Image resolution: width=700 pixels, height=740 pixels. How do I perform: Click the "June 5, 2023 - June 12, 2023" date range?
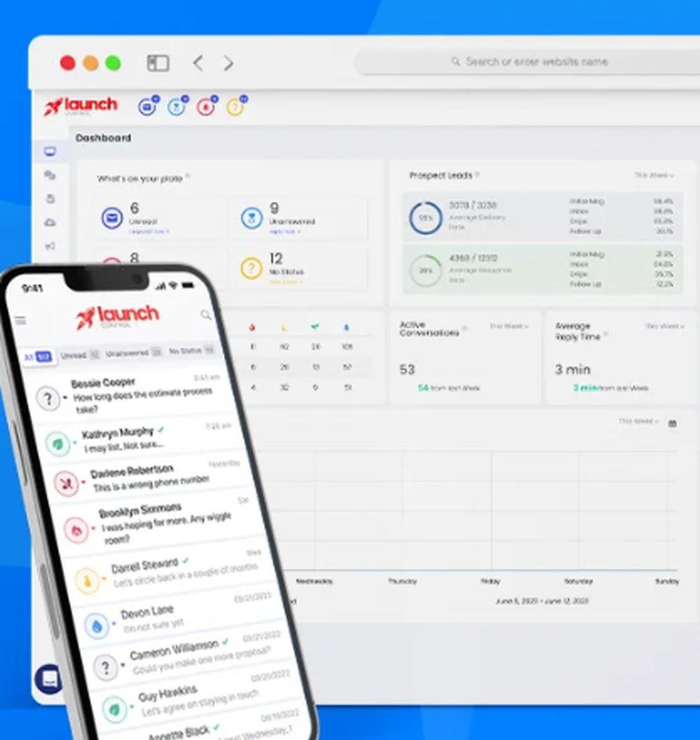pos(542,601)
